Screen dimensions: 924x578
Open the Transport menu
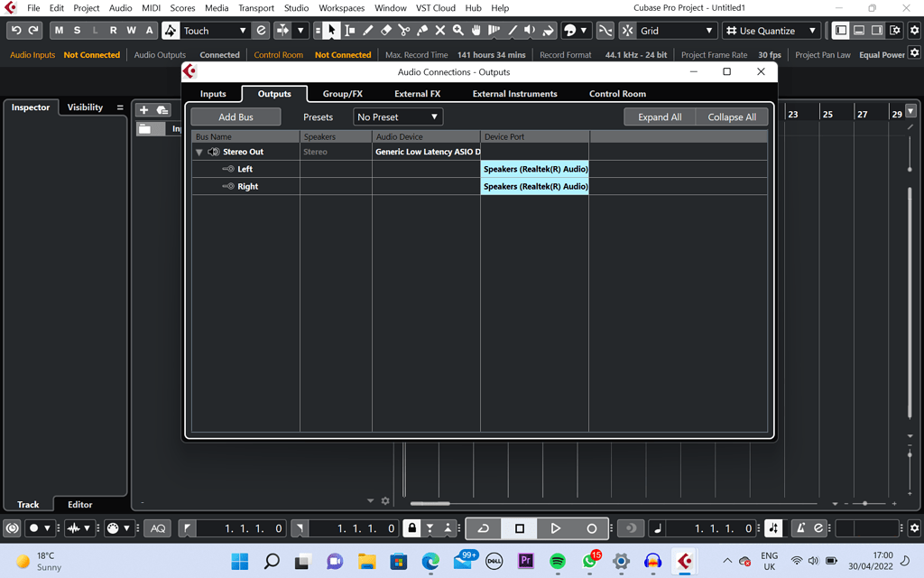pos(255,8)
